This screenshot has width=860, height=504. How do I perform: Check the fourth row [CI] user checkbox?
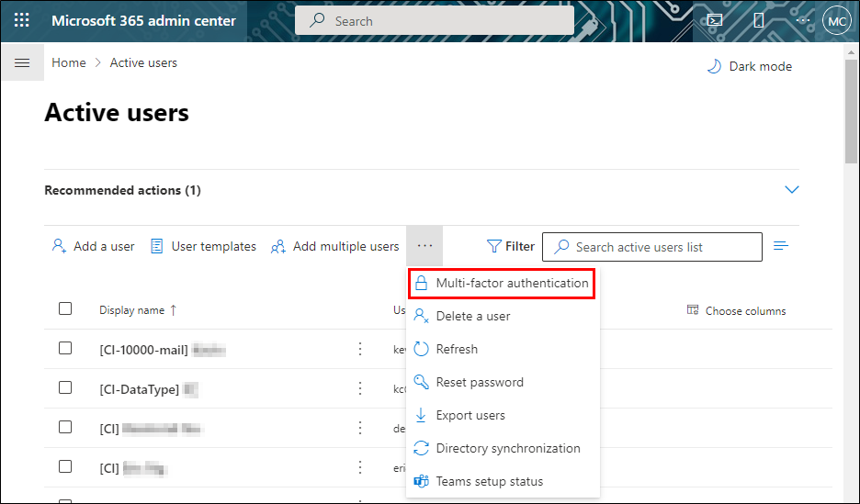tap(65, 466)
